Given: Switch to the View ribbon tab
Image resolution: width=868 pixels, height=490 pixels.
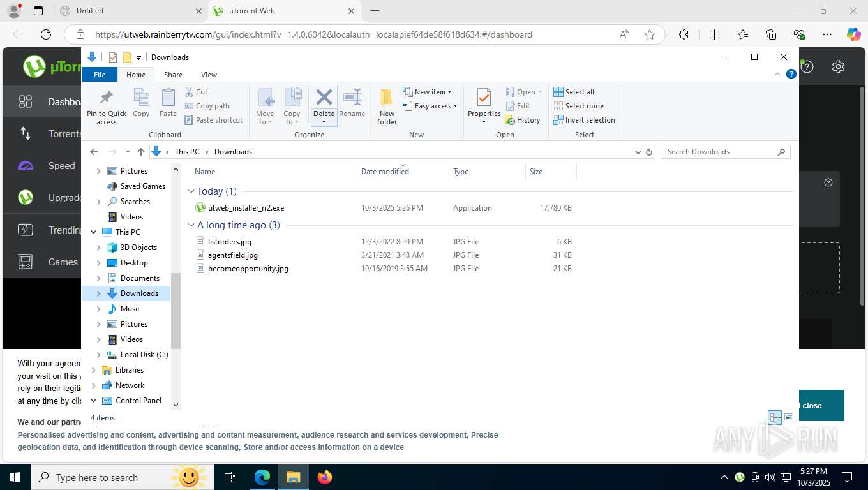Looking at the screenshot, I should [x=209, y=75].
